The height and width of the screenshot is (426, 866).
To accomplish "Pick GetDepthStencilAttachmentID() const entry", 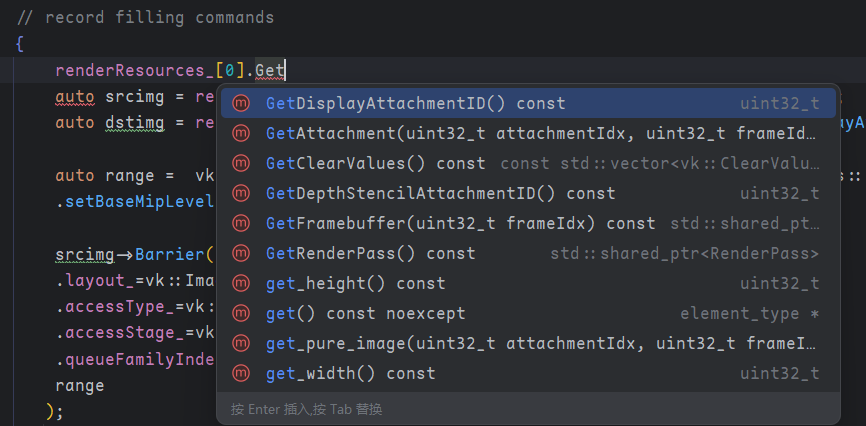I will coord(440,193).
